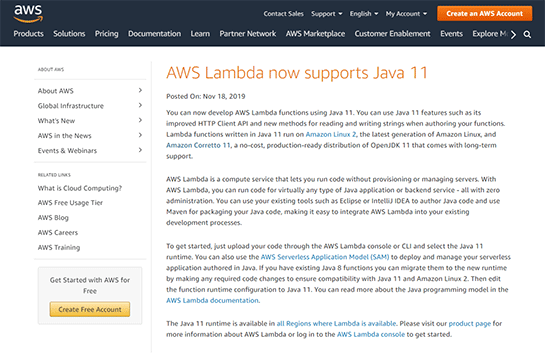The image size is (545, 362).
Task: Open the Products menu
Action: (29, 34)
